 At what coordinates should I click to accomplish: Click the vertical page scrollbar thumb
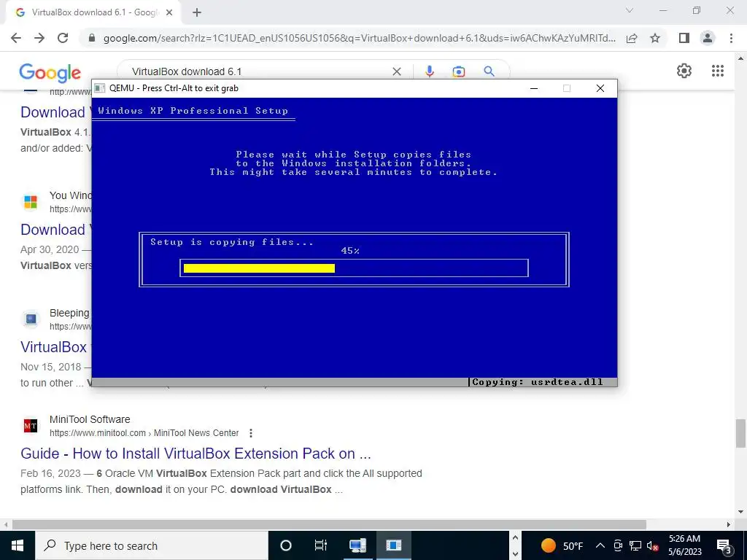(x=740, y=433)
